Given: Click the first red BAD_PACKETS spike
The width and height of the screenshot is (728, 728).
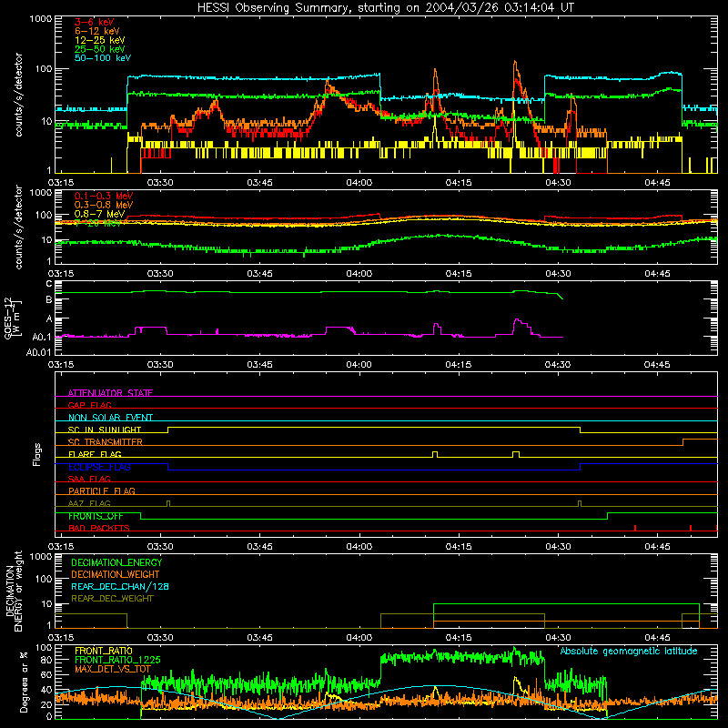Looking at the screenshot, I should tap(634, 528).
